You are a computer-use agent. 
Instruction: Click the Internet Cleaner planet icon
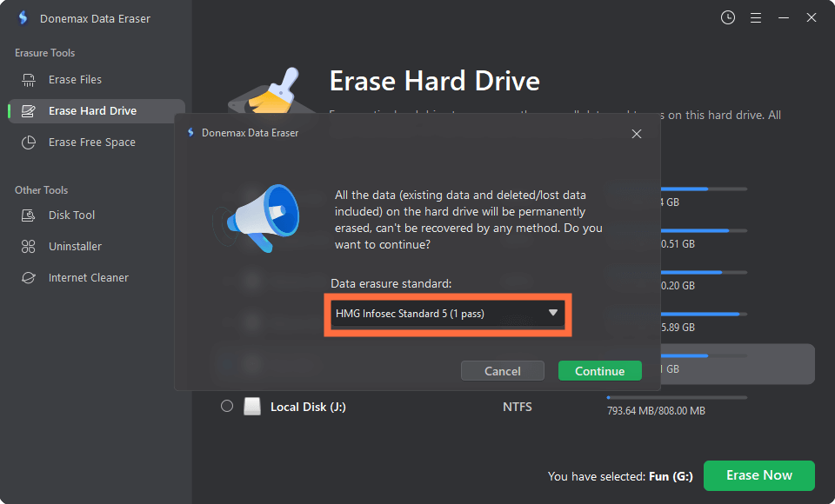pyautogui.click(x=28, y=278)
